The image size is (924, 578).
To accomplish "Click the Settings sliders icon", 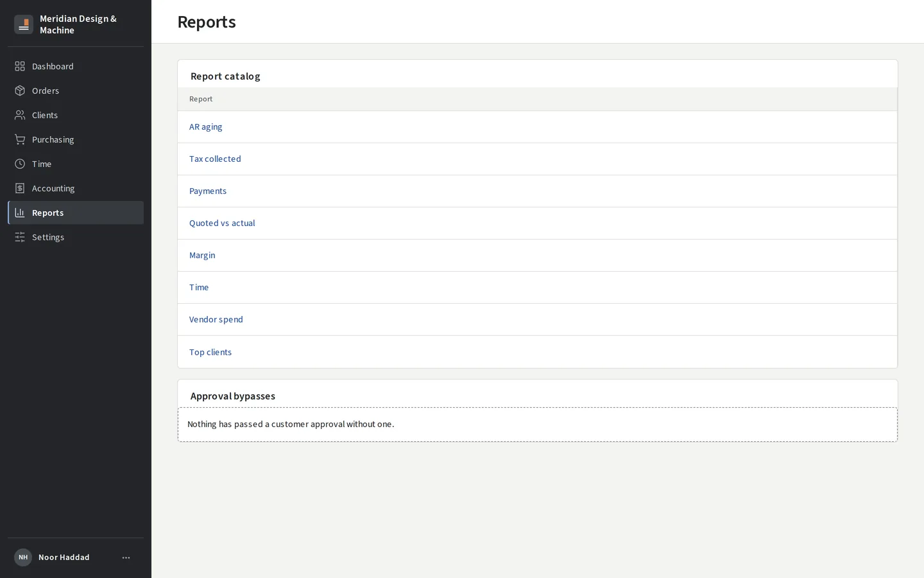I will point(20,237).
